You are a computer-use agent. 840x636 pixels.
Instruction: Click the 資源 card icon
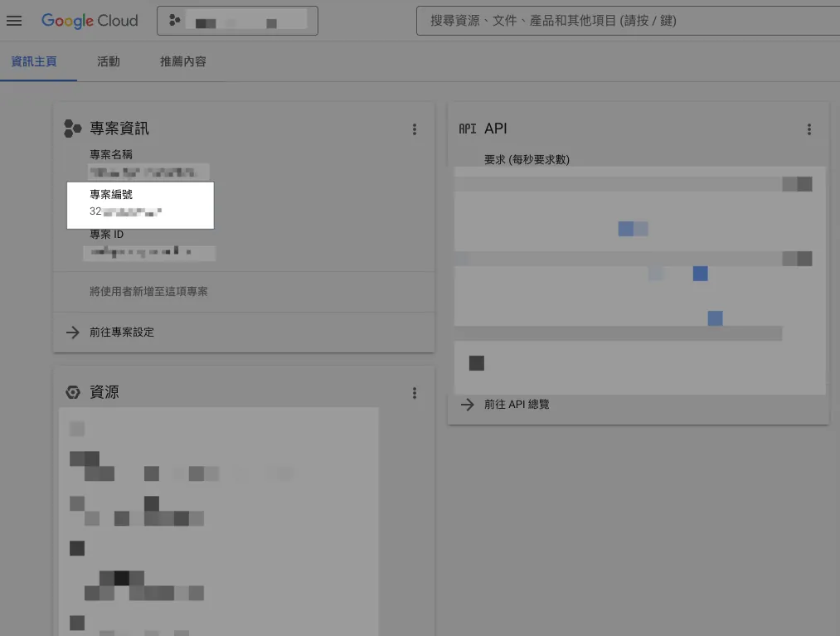tap(73, 392)
